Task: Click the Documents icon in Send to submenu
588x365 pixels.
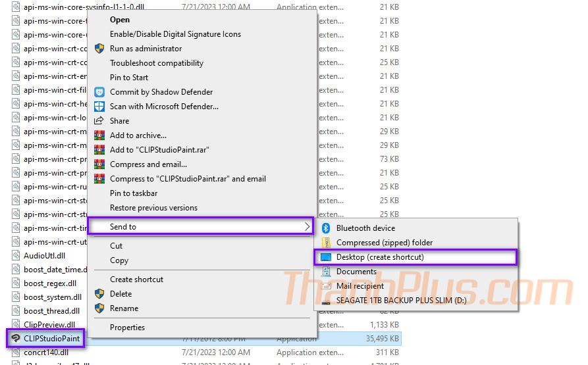Action: coord(325,272)
